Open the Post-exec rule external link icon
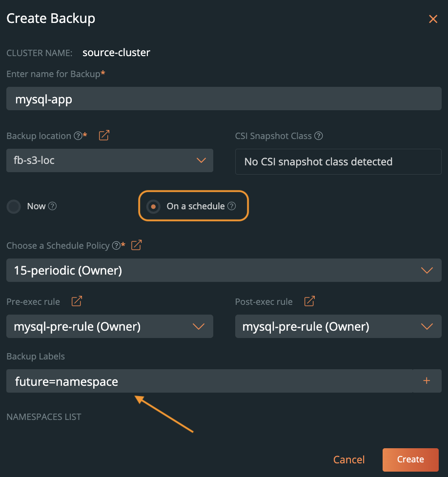The height and width of the screenshot is (477, 448). [309, 301]
